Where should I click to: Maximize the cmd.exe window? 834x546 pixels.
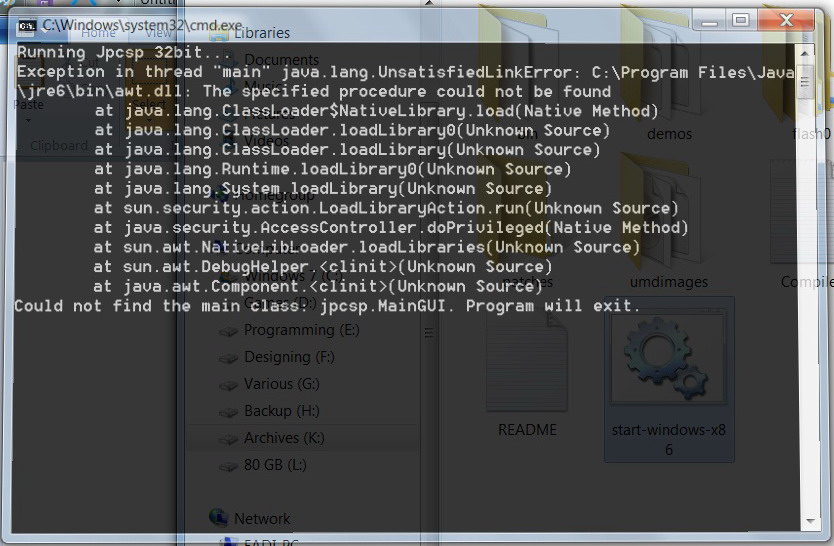click(x=740, y=20)
